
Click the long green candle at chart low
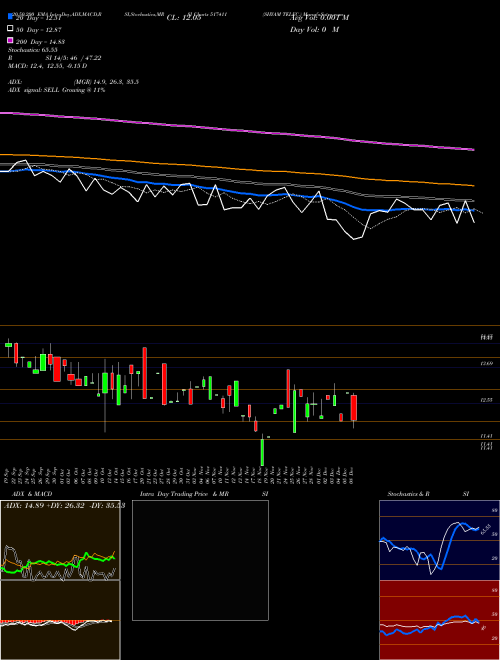262,450
